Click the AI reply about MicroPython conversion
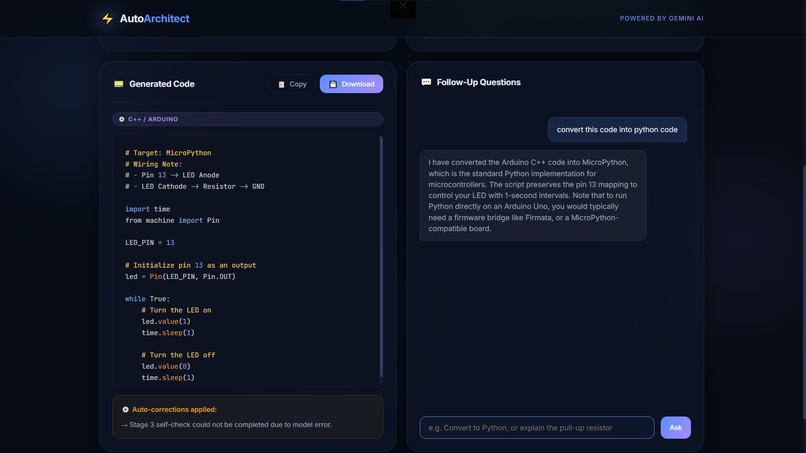This screenshot has height=453, width=806. (533, 195)
